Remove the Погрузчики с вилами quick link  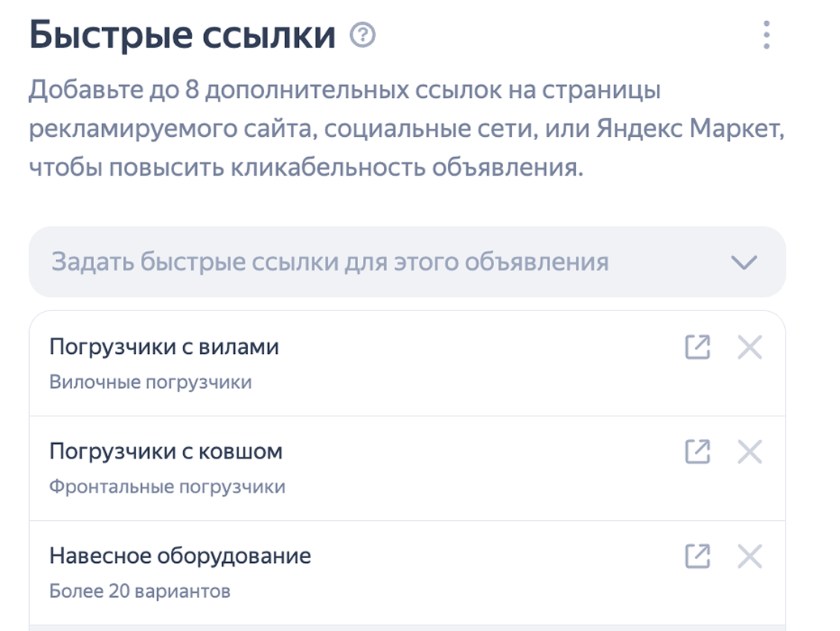(749, 347)
